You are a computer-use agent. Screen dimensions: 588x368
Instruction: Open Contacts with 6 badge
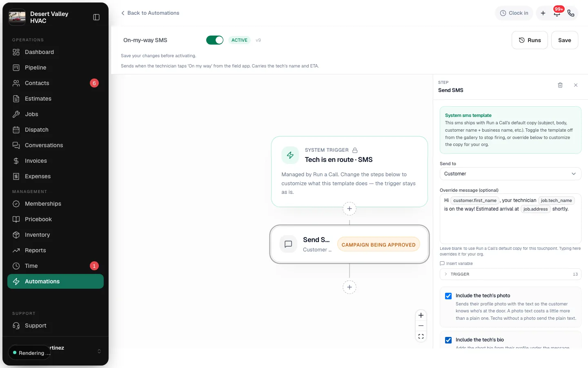[56, 83]
